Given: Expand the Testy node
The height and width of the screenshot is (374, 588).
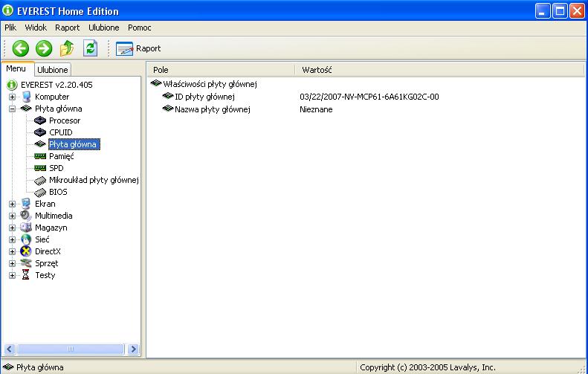Looking at the screenshot, I should coord(13,275).
